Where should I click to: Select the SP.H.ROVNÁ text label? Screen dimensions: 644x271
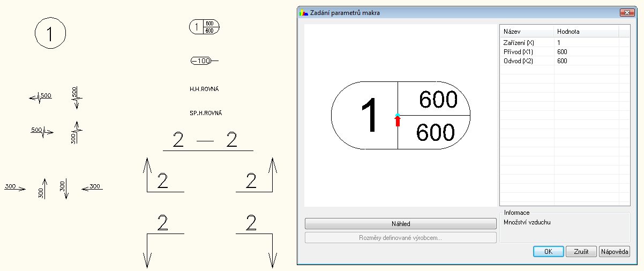pos(206,114)
